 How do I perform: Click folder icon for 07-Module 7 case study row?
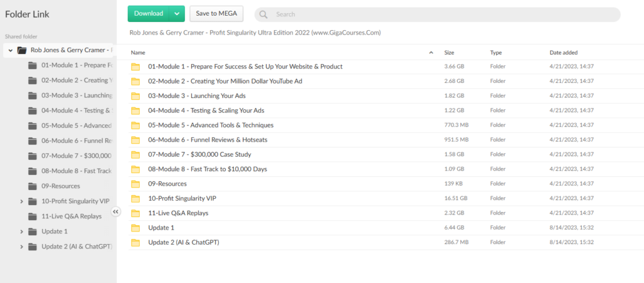(135, 155)
